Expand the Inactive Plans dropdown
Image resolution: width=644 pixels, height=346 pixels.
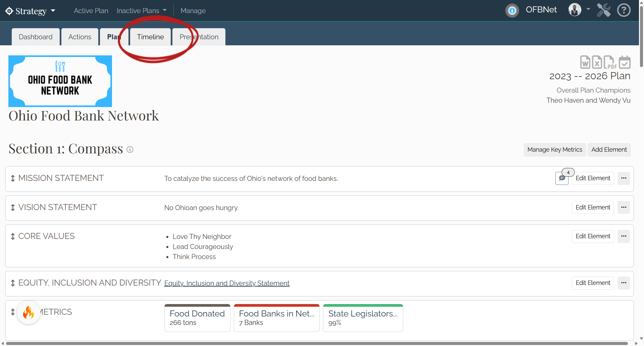pyautogui.click(x=142, y=11)
